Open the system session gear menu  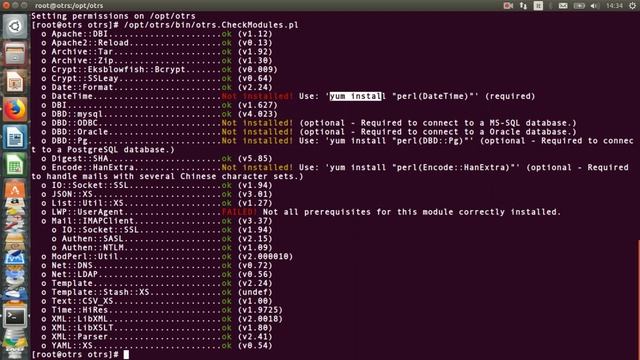[x=633, y=5]
